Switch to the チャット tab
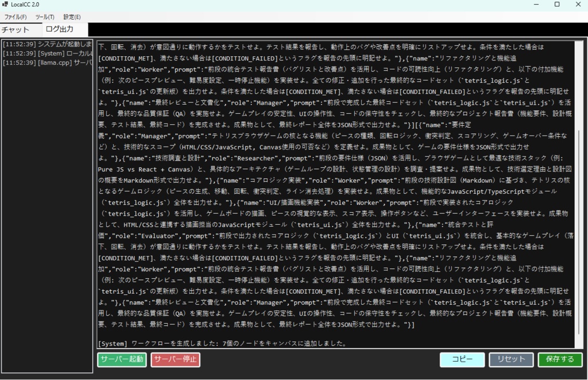The image size is (588, 380). [x=21, y=30]
